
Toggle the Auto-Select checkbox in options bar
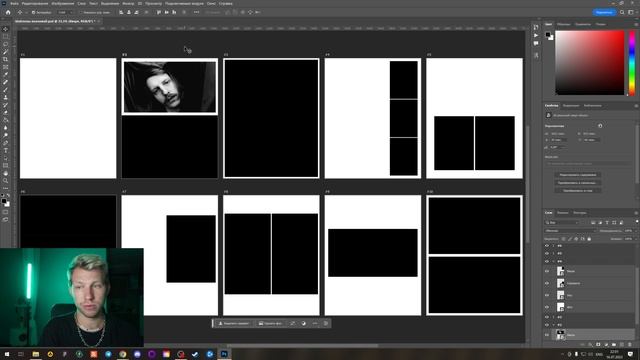click(x=33, y=13)
